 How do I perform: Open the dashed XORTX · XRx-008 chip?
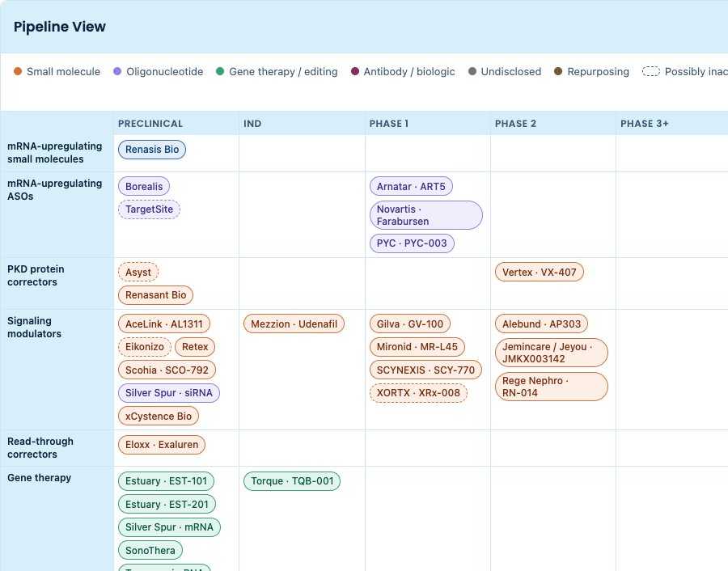418,393
